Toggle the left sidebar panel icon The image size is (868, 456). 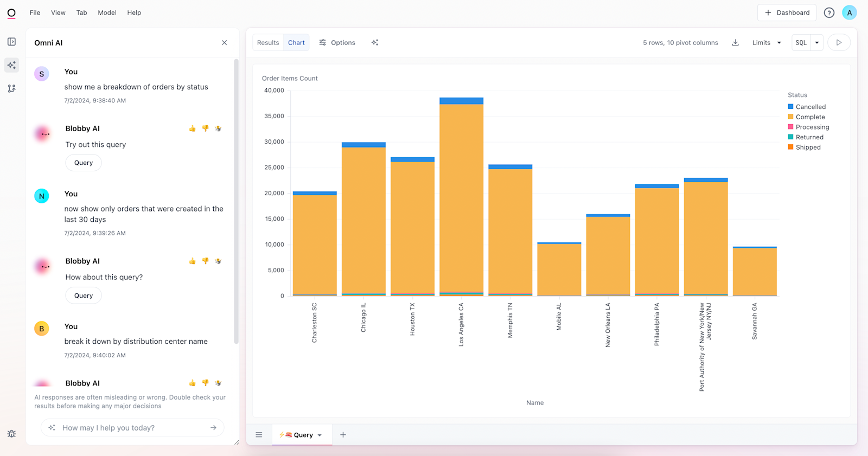pyautogui.click(x=11, y=42)
